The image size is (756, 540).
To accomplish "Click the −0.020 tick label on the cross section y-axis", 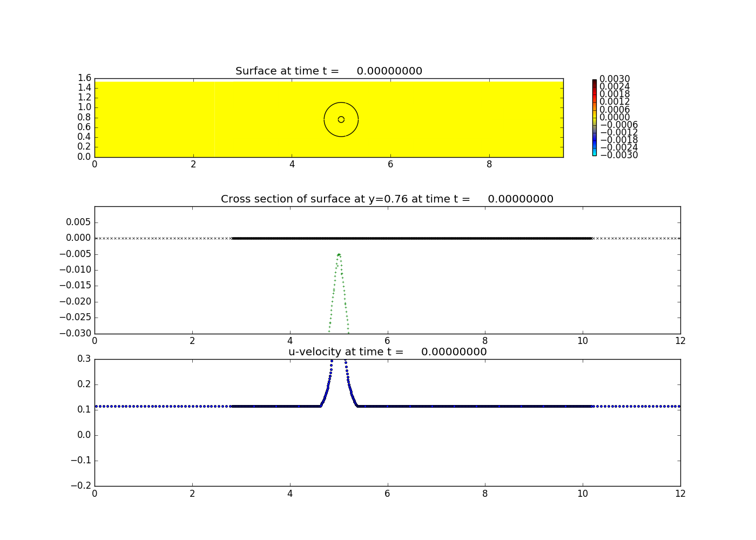I will tap(75, 301).
